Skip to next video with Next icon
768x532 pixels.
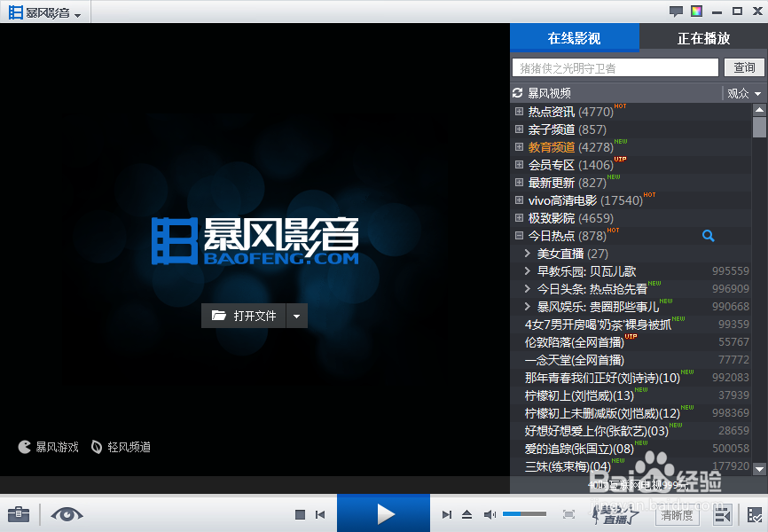[x=447, y=514]
